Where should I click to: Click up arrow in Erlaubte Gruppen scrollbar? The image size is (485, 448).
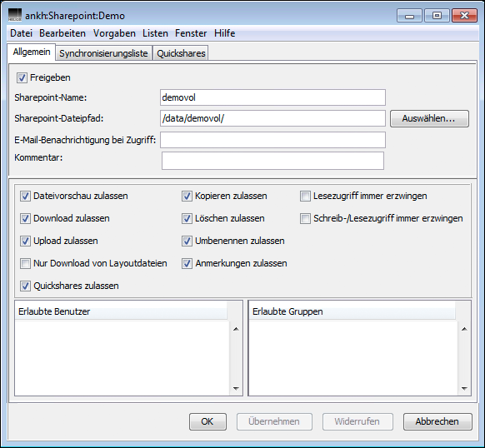point(464,329)
